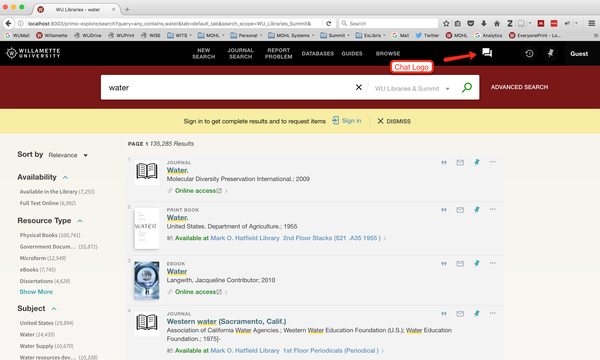Email the Western water record
Image resolution: width=600 pixels, height=360 pixels.
tap(460, 314)
